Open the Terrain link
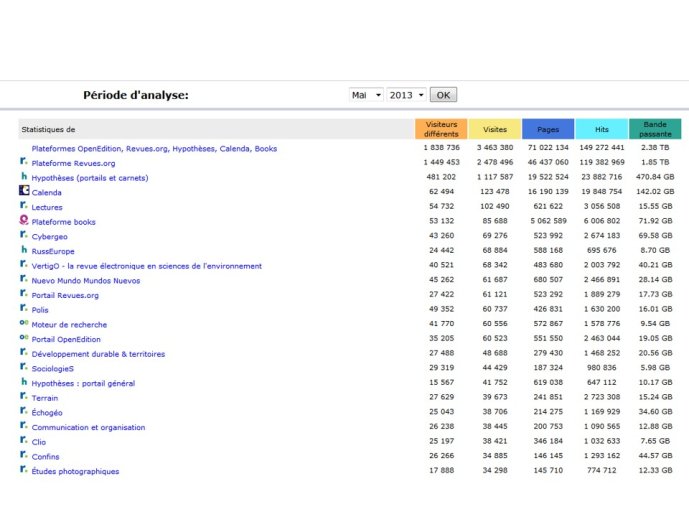Image resolution: width=689 pixels, height=517 pixels. coord(45,398)
